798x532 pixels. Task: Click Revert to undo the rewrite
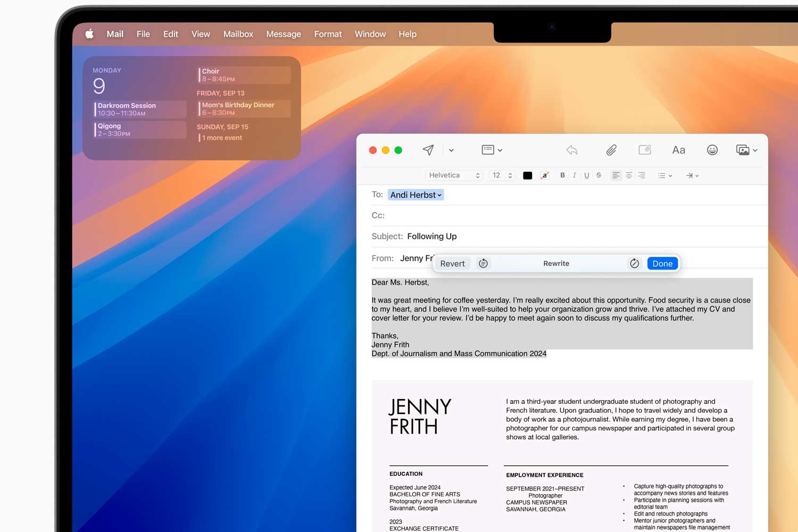point(452,263)
